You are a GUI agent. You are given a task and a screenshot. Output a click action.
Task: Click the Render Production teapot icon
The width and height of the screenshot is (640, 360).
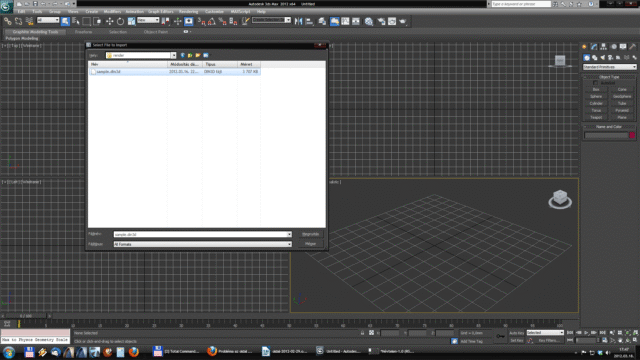pos(403,21)
